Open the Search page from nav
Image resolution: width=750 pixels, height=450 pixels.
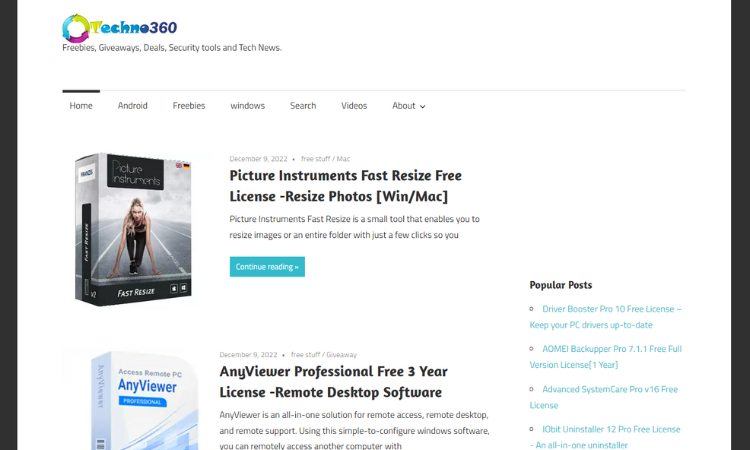coord(303,106)
